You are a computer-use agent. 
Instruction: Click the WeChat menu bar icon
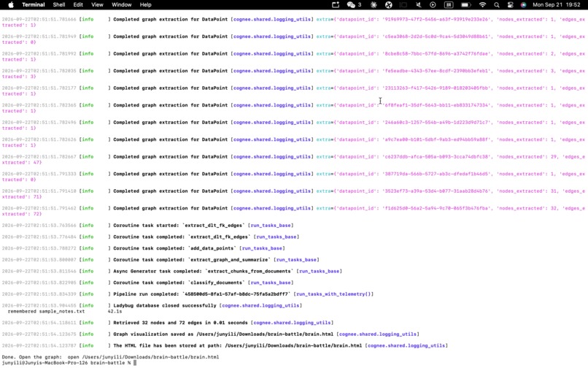pos(351,5)
